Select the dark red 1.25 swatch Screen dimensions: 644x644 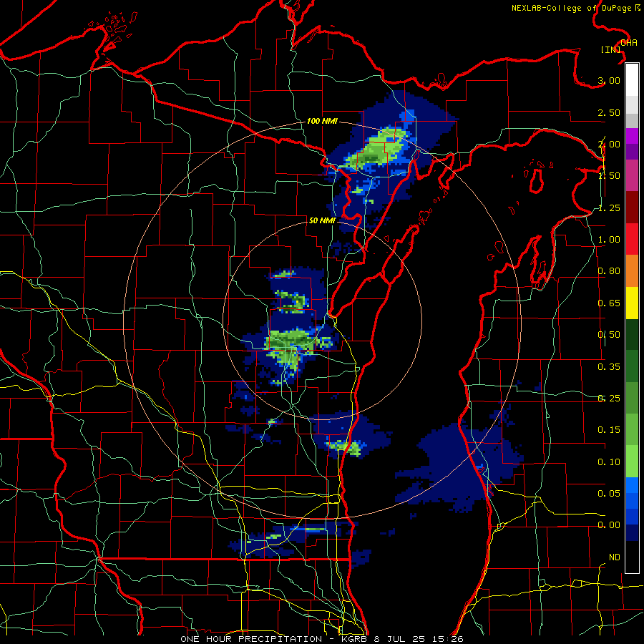click(632, 208)
